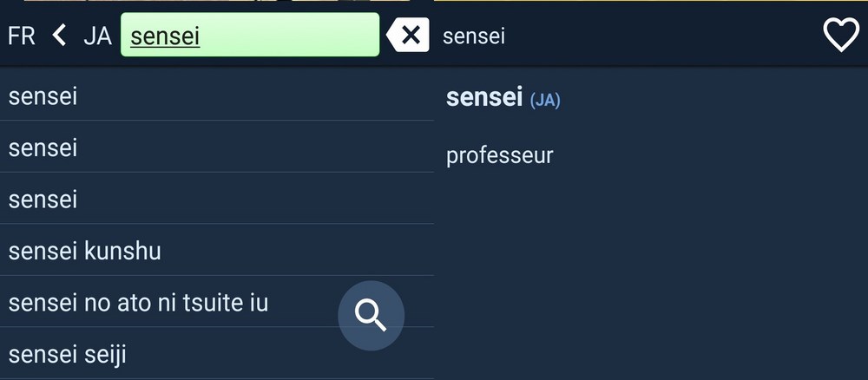Screen dimensions: 868x380
Task: Click the sensei title in the header bar
Action: [x=474, y=36]
